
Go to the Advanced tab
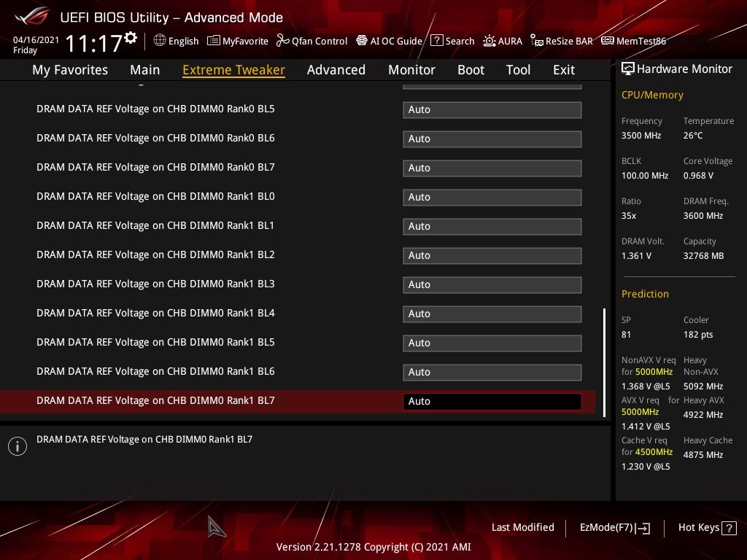click(x=336, y=70)
